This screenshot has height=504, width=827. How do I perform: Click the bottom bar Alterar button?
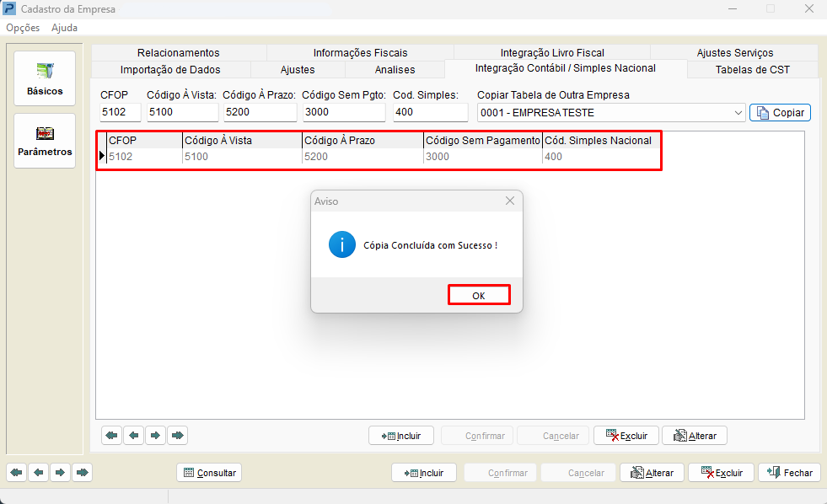(652, 472)
